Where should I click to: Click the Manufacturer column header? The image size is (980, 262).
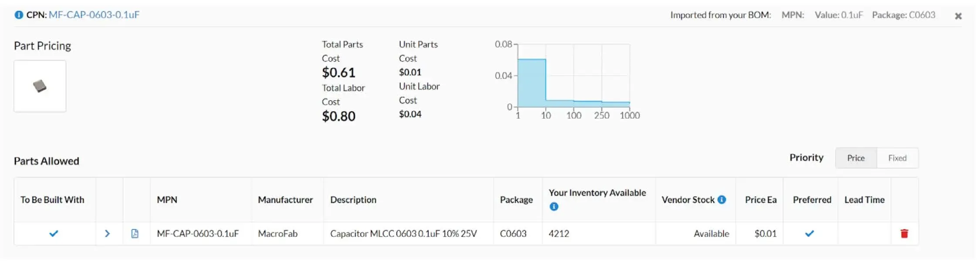click(x=285, y=200)
